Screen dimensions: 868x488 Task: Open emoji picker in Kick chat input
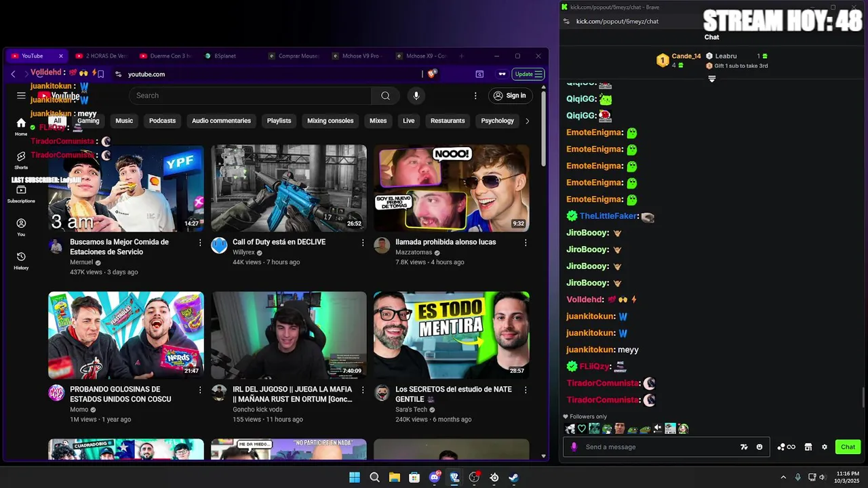(x=759, y=447)
